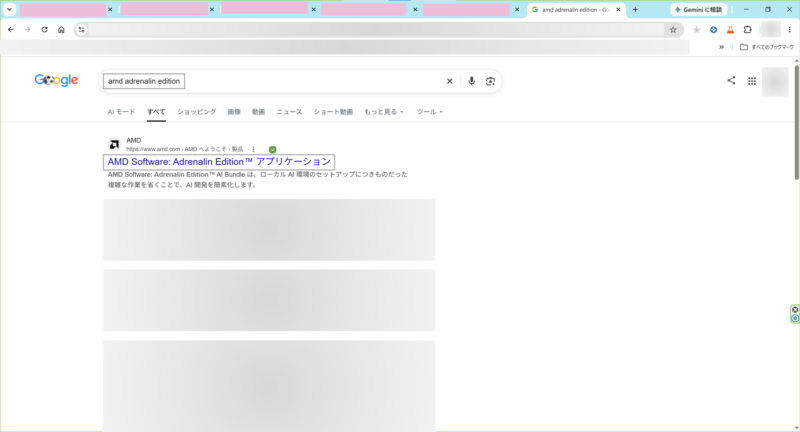
Task: Open the Google apps grid
Action: click(x=752, y=81)
